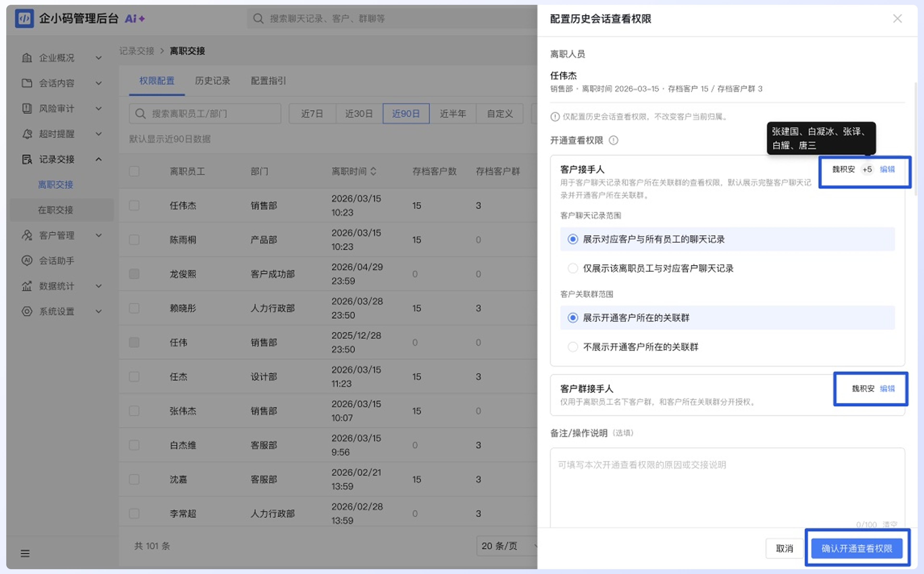Tick the select-all header checkbox
The image size is (924, 574).
(134, 172)
